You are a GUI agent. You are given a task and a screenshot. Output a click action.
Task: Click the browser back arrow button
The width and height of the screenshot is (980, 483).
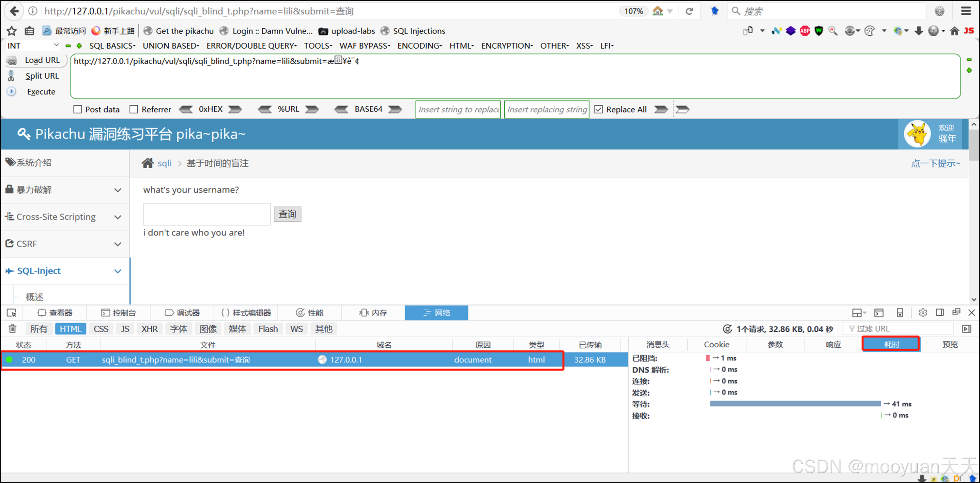(x=14, y=11)
